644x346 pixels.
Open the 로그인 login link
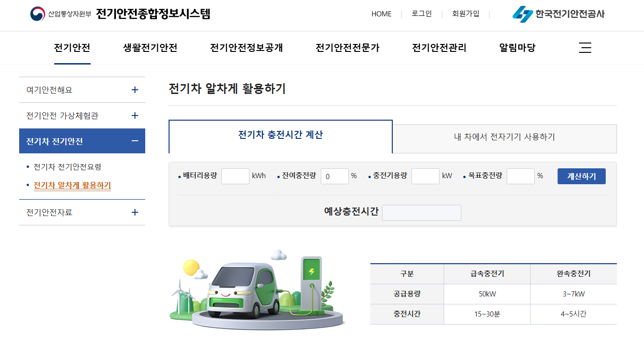pyautogui.click(x=421, y=14)
